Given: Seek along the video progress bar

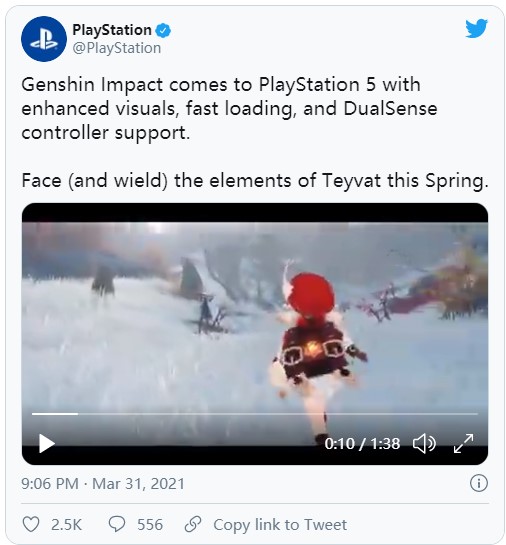Looking at the screenshot, I should point(255,414).
